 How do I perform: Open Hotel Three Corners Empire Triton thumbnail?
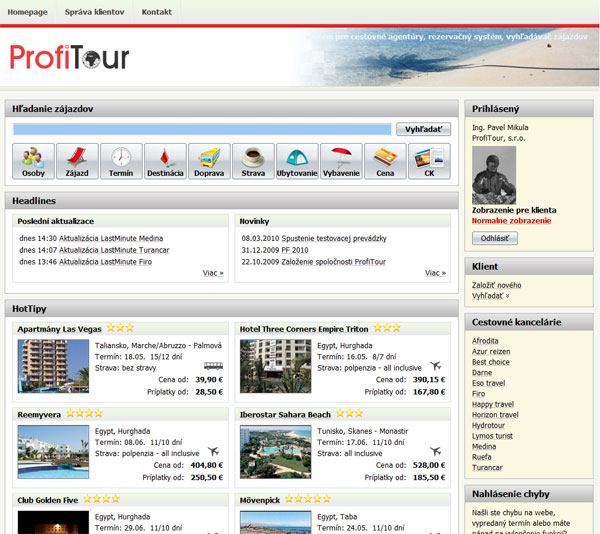tap(276, 366)
